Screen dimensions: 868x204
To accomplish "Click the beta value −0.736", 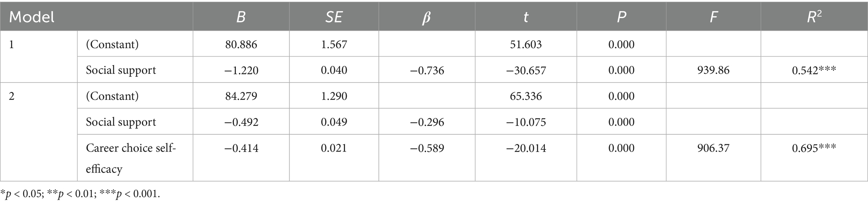I will pyautogui.click(x=426, y=70).
